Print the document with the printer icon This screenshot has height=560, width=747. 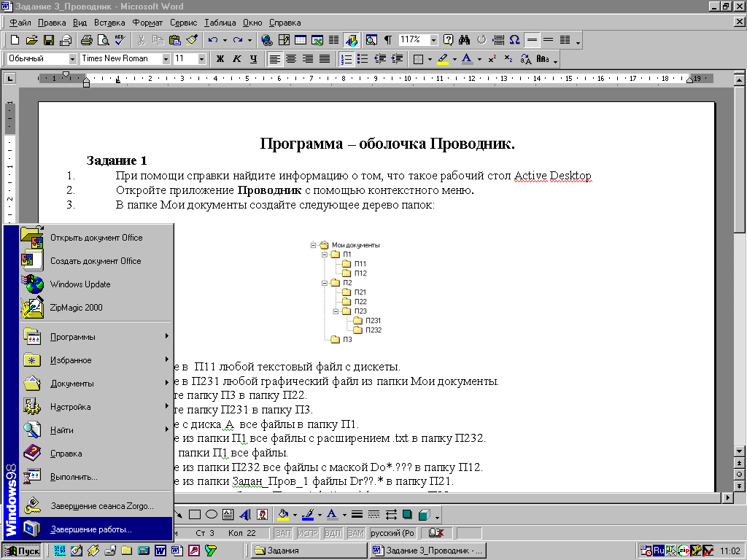pyautogui.click(x=87, y=40)
